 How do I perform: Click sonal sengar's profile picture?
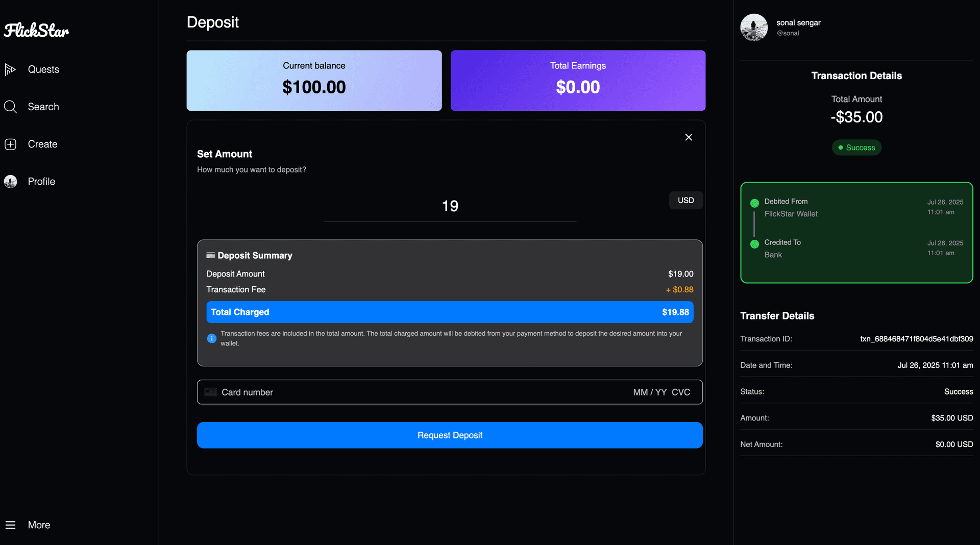coord(754,28)
